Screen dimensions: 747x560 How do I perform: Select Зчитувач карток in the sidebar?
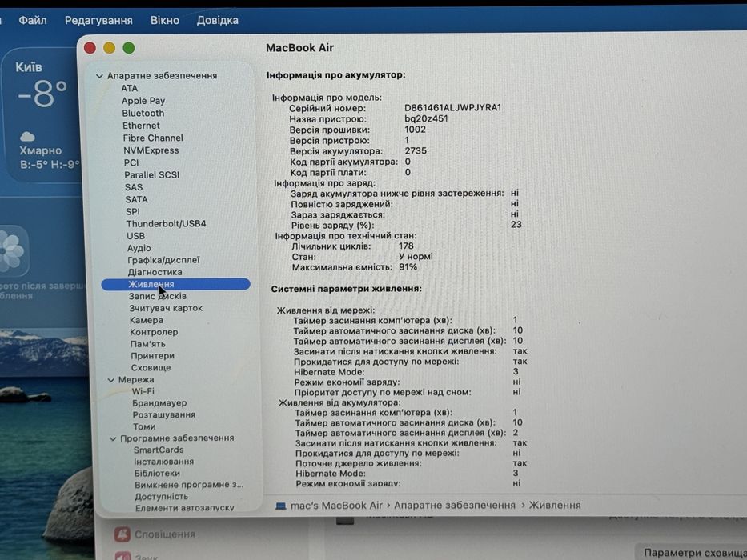click(x=166, y=308)
